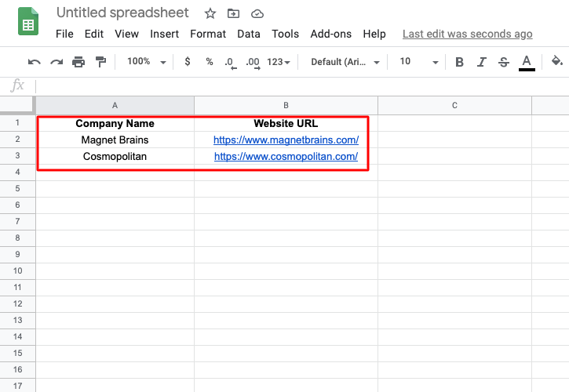Select row 17 header

17,386
